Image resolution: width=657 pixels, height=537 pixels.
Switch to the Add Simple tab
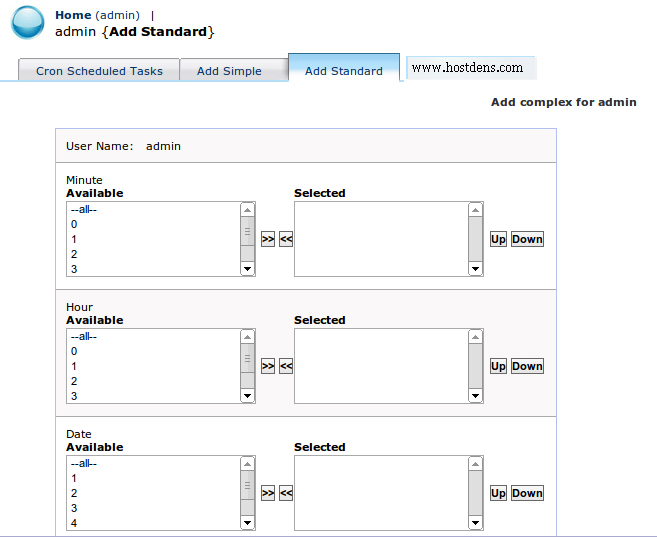click(x=229, y=71)
